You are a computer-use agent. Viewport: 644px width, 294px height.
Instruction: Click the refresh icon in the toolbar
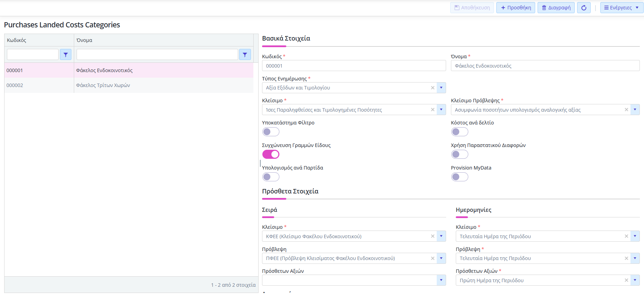(x=584, y=8)
